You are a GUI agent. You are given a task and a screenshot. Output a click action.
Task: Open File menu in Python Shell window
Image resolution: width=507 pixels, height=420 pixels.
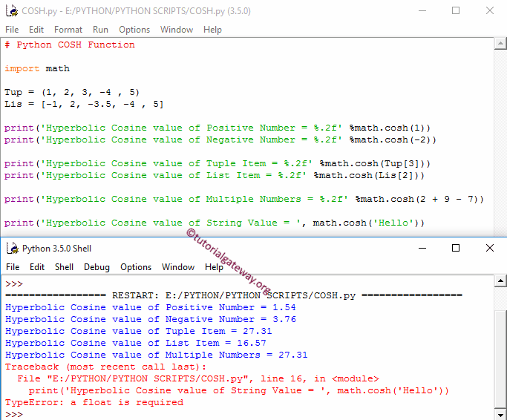point(13,267)
